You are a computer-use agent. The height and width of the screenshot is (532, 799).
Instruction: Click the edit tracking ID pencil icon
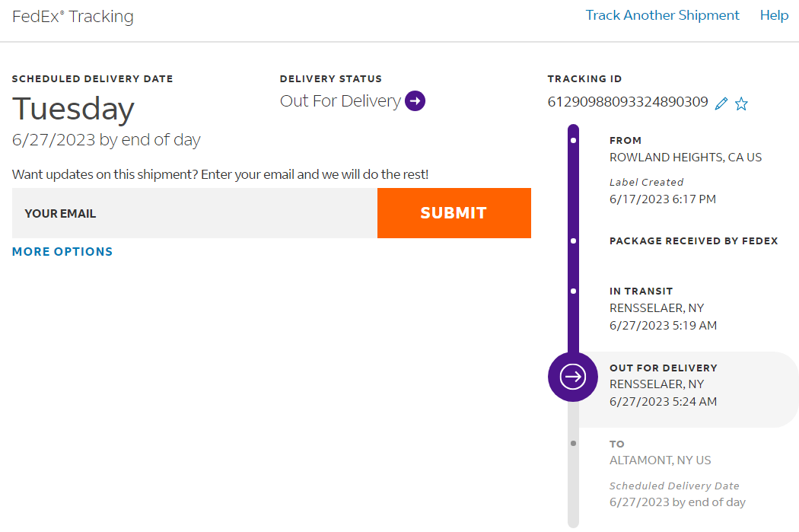coord(721,104)
